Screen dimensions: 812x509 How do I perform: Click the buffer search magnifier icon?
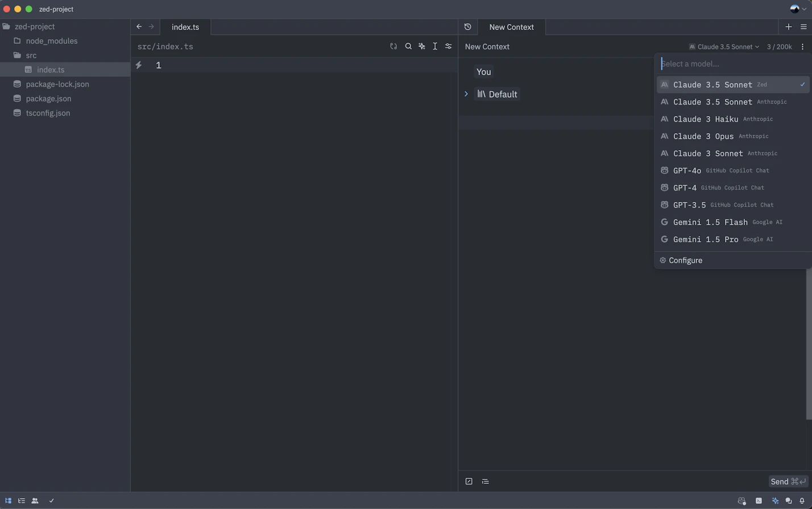[x=408, y=47]
